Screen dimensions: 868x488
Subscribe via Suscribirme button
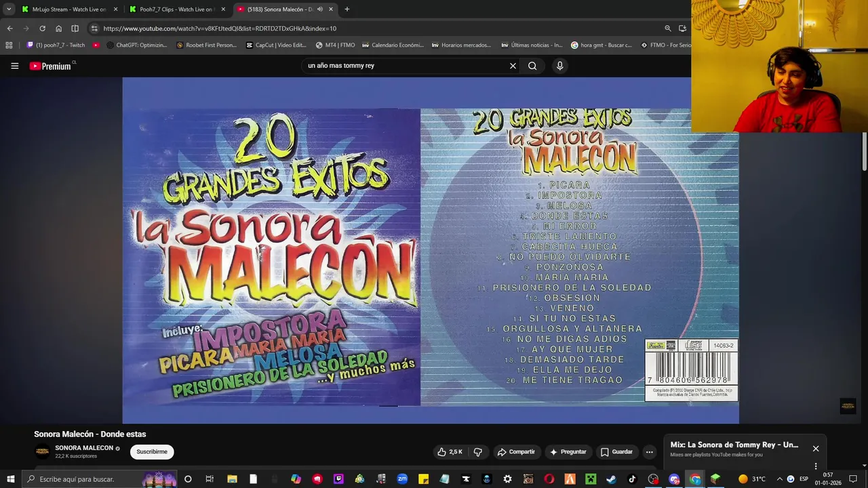point(152,452)
